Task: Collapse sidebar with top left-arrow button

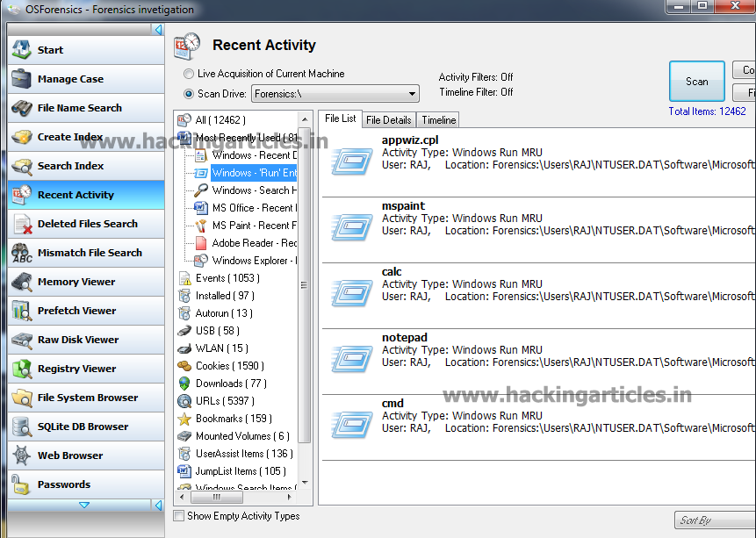Action: tap(158, 30)
